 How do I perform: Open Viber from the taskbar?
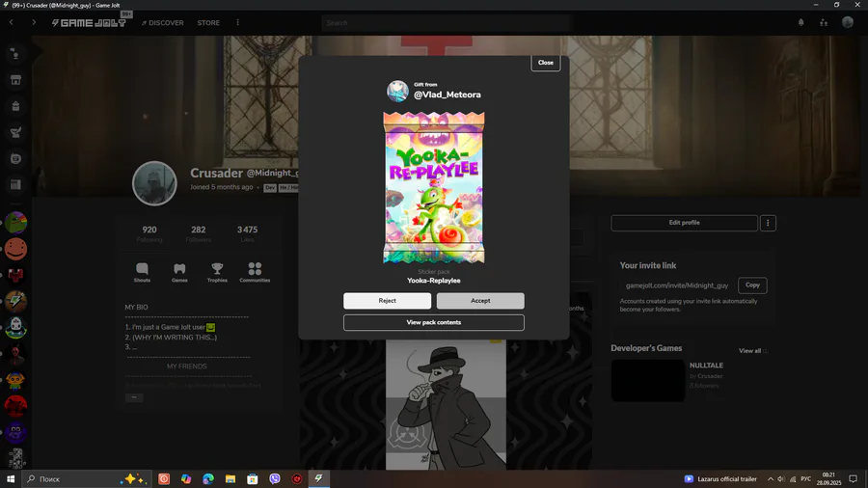275,478
